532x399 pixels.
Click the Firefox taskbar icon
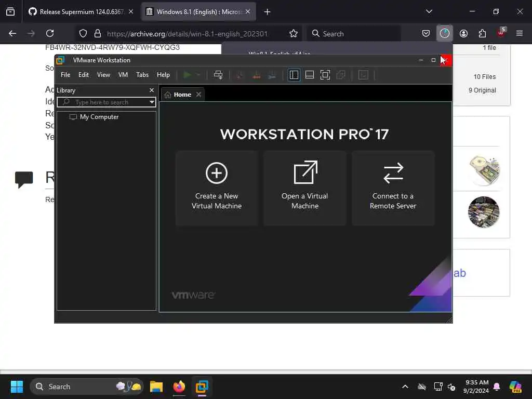(179, 387)
